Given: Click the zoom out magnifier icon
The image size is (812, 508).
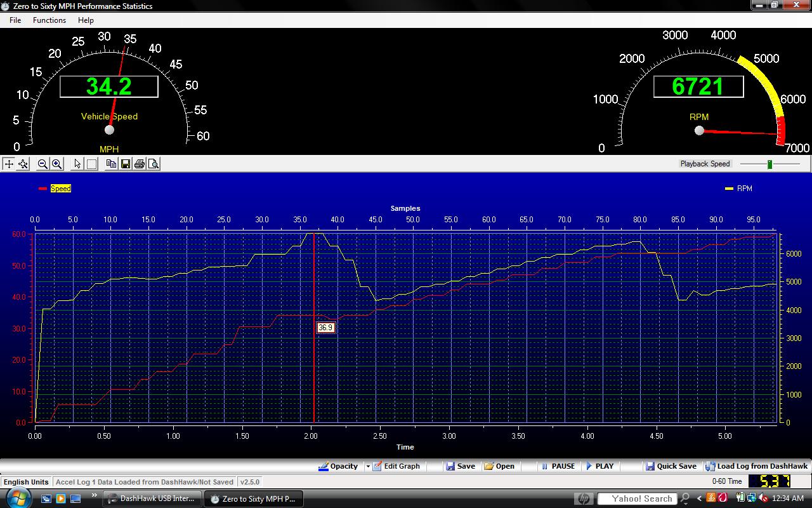Looking at the screenshot, I should coord(43,164).
